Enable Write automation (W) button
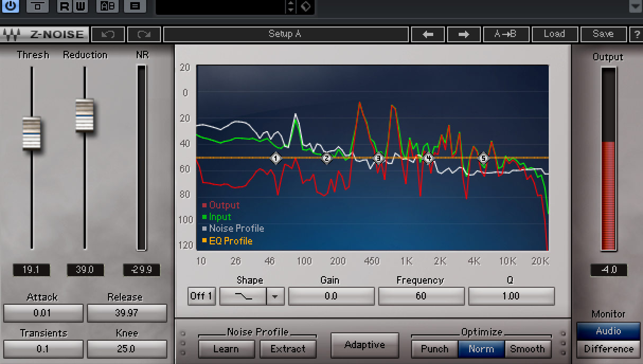The height and width of the screenshot is (364, 643). tap(80, 6)
